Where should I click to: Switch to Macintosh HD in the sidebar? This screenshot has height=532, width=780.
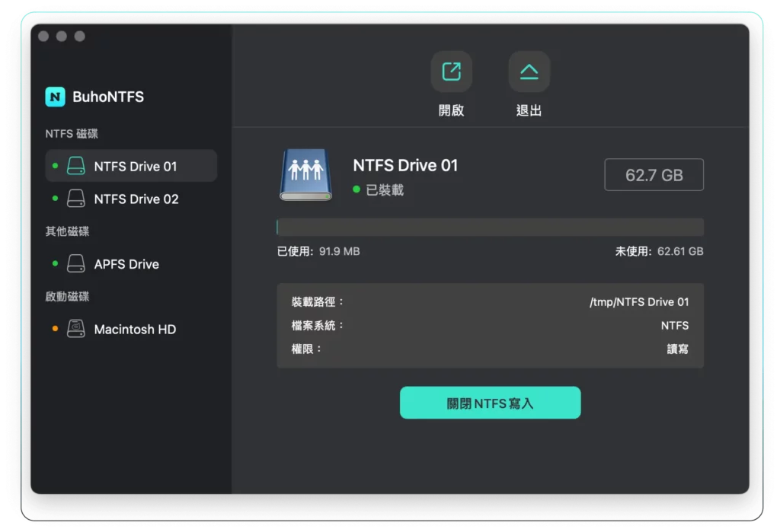(x=134, y=329)
